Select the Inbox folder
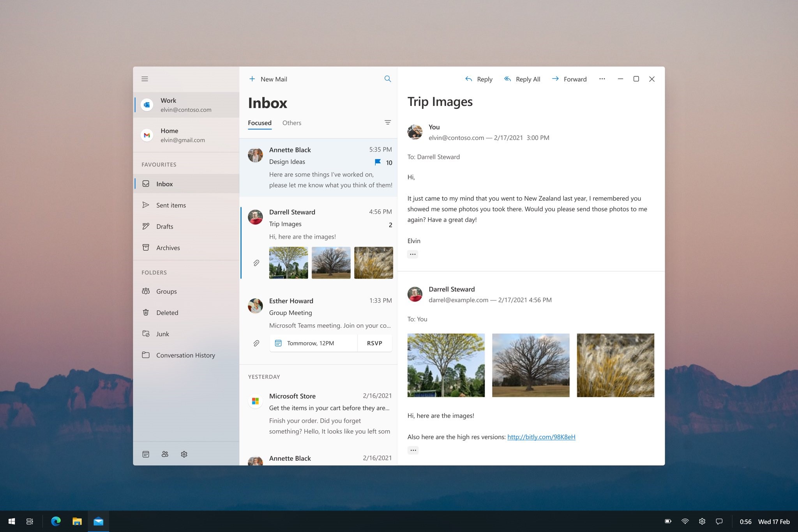Viewport: 798px width, 532px height. tap(186, 184)
